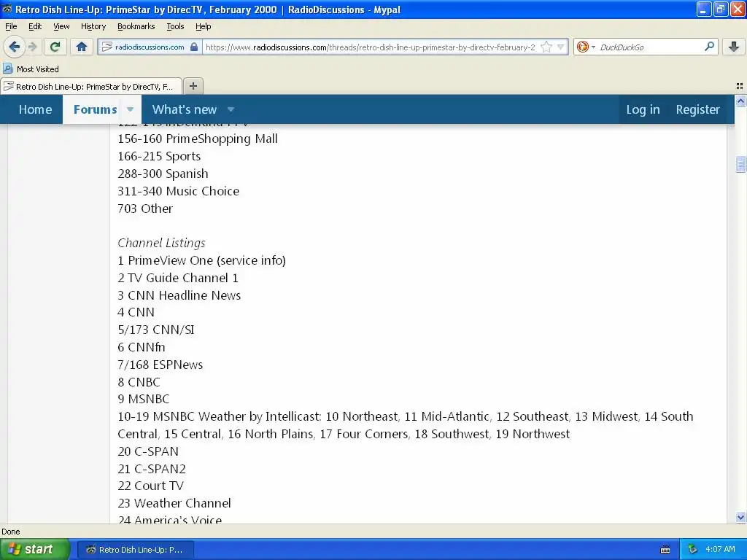Open the Edit menu
Viewport: 747px width, 560px height.
tap(35, 26)
